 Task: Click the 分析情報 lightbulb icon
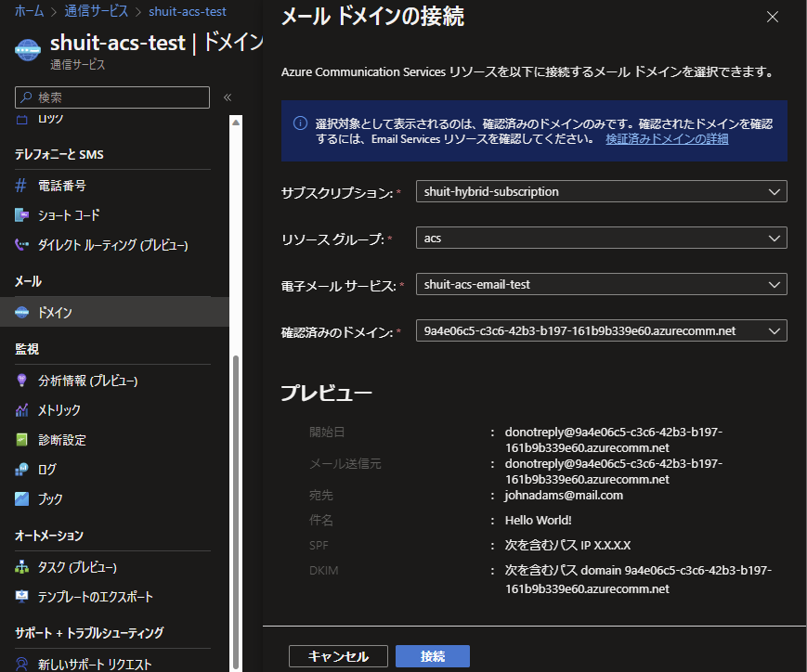point(21,381)
